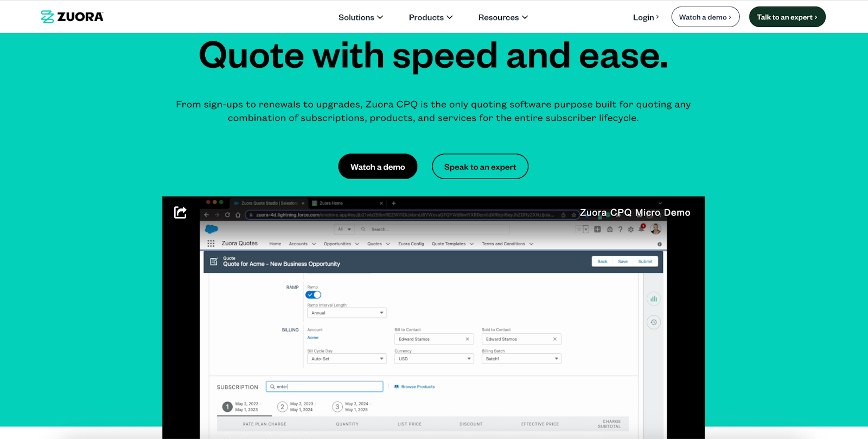Image resolution: width=868 pixels, height=439 pixels.
Task: Switch to the Zuora Home browser tab
Action: click(x=347, y=203)
